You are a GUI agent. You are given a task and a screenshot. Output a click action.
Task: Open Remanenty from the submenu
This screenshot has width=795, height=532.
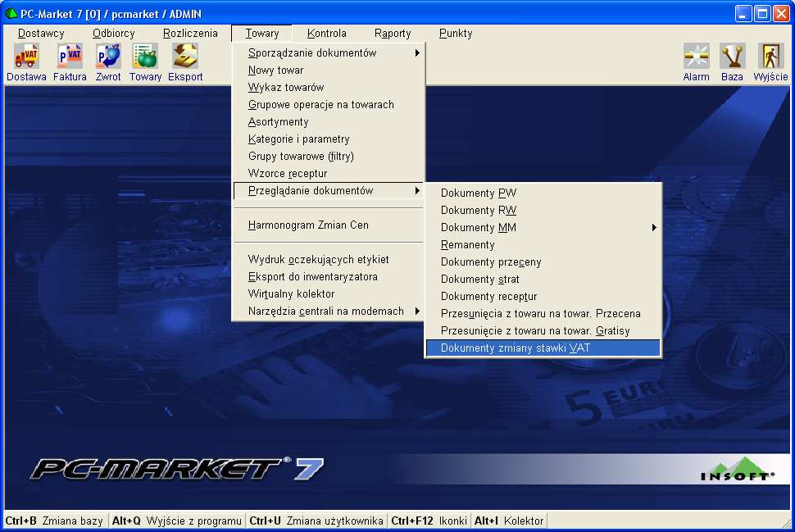coord(543,245)
